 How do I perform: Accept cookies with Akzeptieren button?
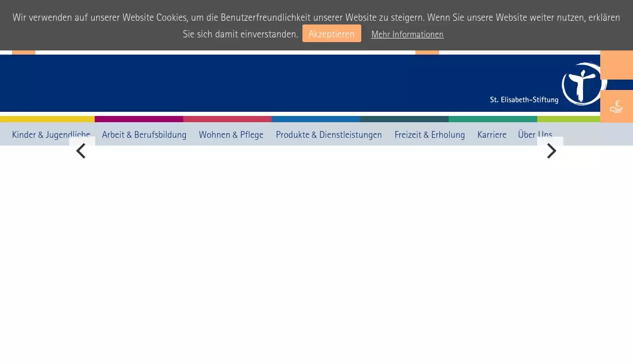(x=332, y=34)
